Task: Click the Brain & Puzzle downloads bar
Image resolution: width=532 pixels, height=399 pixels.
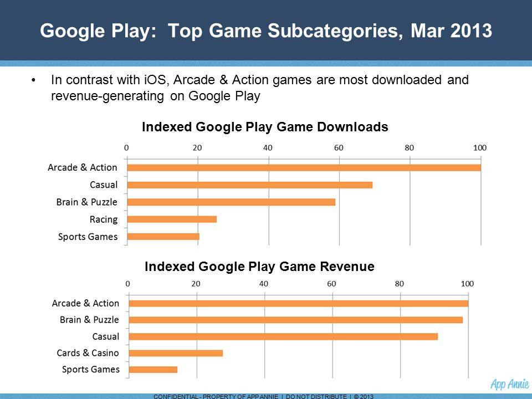Action: point(232,202)
